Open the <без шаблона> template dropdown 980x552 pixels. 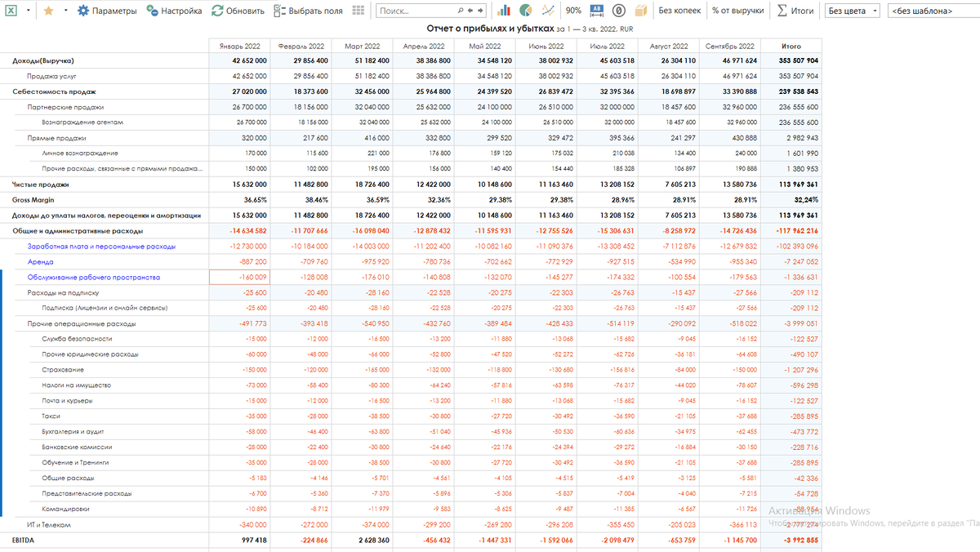pos(933,11)
